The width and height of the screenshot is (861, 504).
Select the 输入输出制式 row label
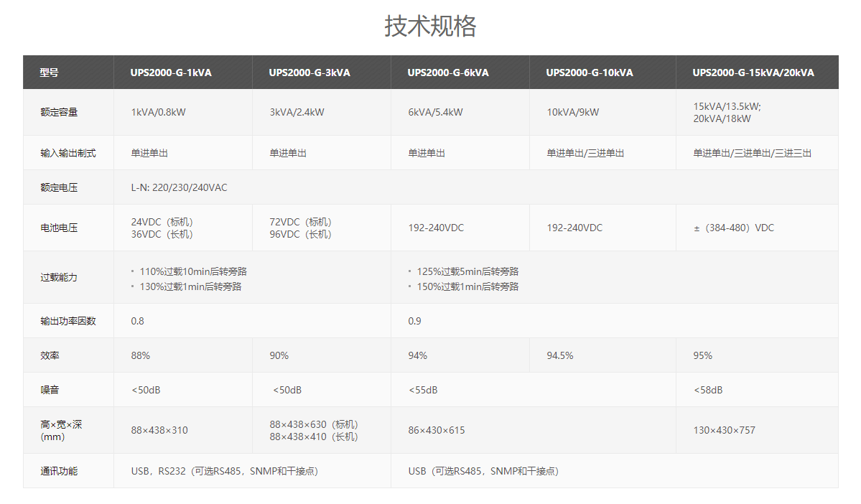click(x=68, y=153)
